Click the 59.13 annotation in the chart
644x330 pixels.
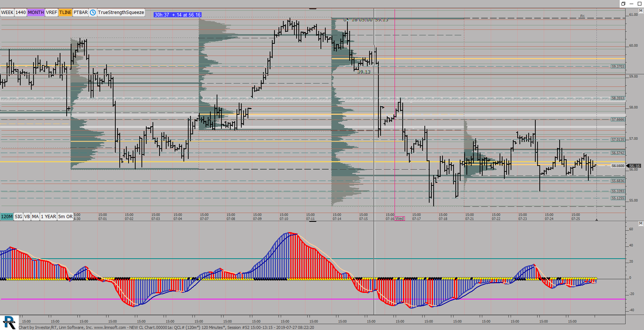[364, 72]
